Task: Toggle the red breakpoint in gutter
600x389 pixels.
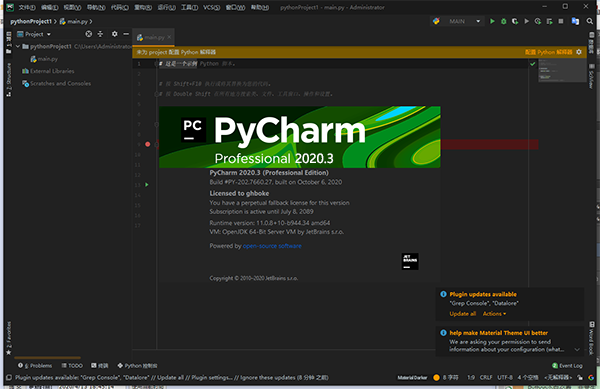Action: click(x=148, y=144)
